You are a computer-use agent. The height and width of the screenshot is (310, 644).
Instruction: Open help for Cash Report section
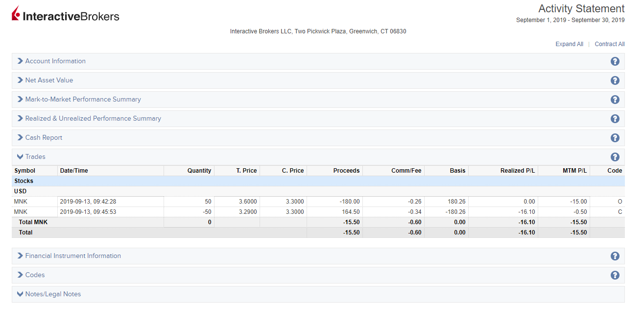coord(615,138)
